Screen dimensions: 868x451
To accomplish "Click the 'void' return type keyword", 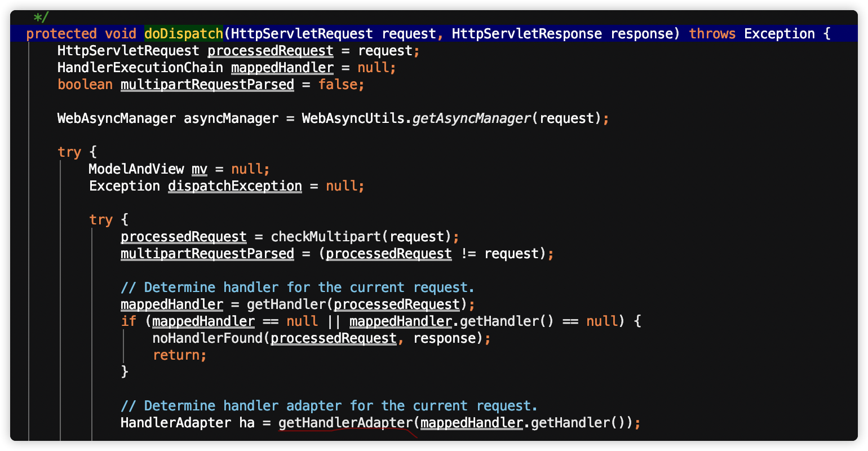I will click(x=121, y=34).
